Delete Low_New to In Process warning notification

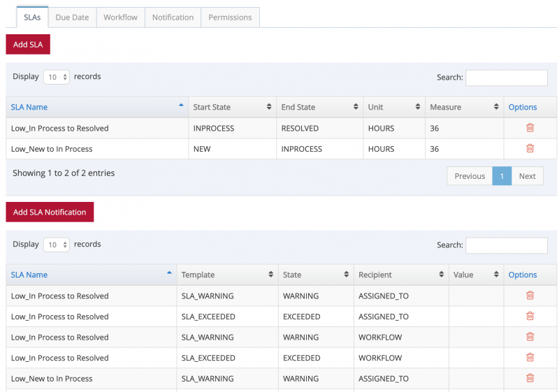(x=530, y=378)
